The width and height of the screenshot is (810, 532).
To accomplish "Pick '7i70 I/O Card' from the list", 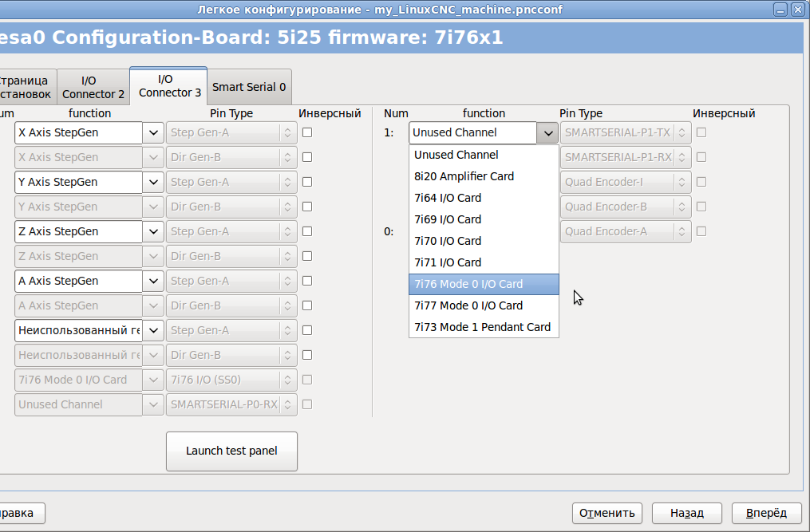I will click(484, 241).
